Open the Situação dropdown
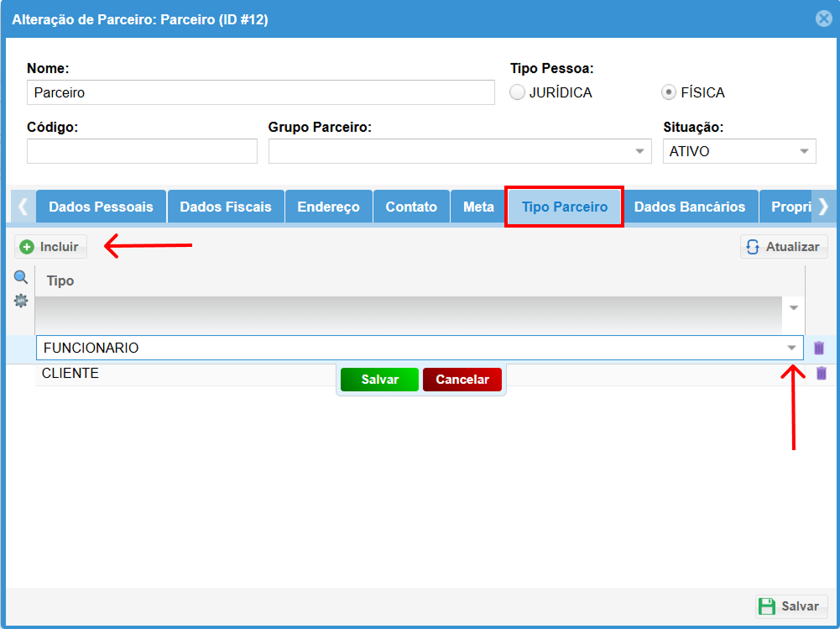Screen dimensions: 840x629 click(x=805, y=152)
